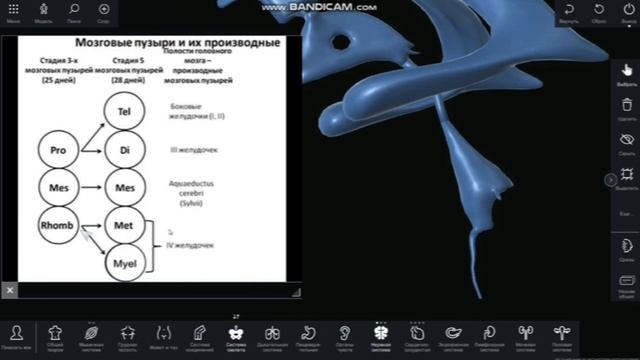The width and height of the screenshot is (640, 360).
Task: Click the plus-in-circle layer icon
Action: (104, 9)
